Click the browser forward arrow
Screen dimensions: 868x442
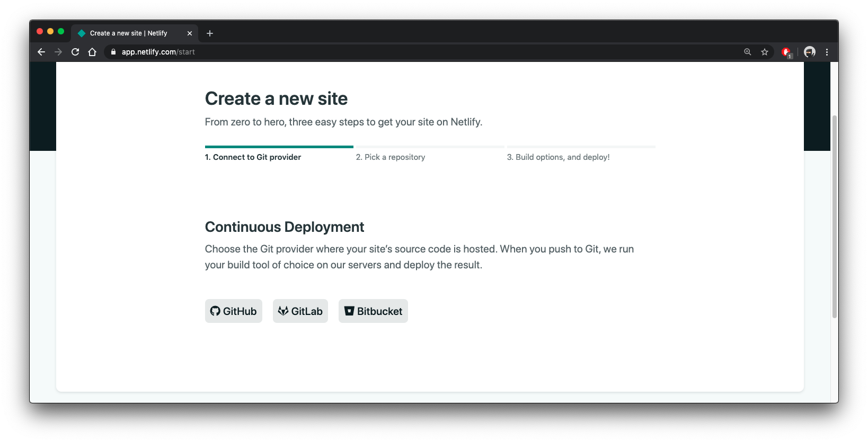point(58,52)
